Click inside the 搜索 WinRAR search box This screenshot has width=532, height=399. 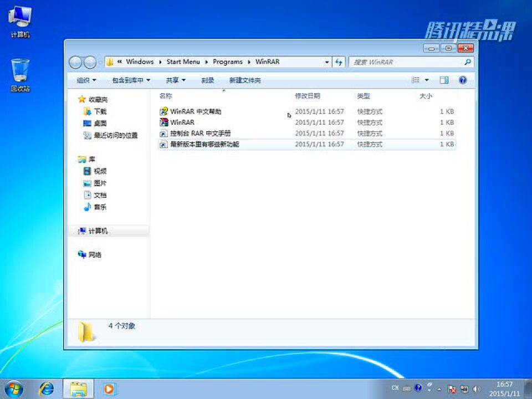pyautogui.click(x=410, y=62)
